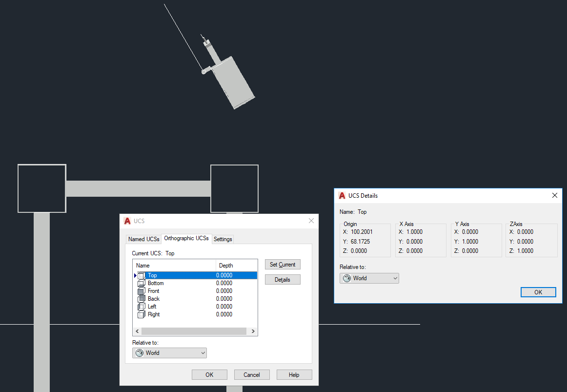The width and height of the screenshot is (567, 392).
Task: Click the right arrow of the horizontal scrollbar
Action: click(253, 331)
